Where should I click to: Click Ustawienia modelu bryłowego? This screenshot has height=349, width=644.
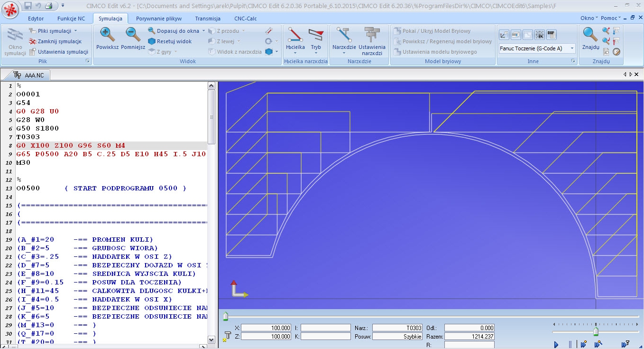tap(435, 52)
